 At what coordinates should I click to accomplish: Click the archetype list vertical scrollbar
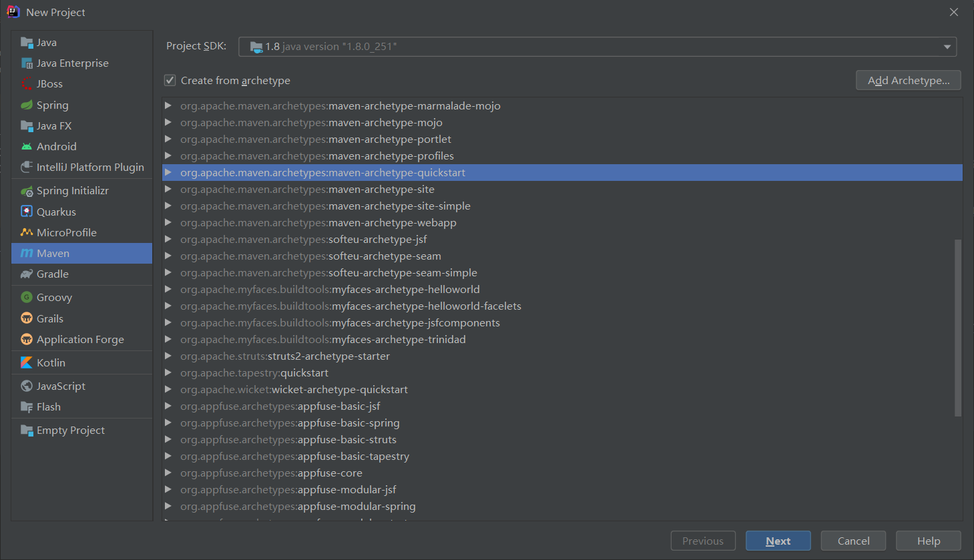958,328
